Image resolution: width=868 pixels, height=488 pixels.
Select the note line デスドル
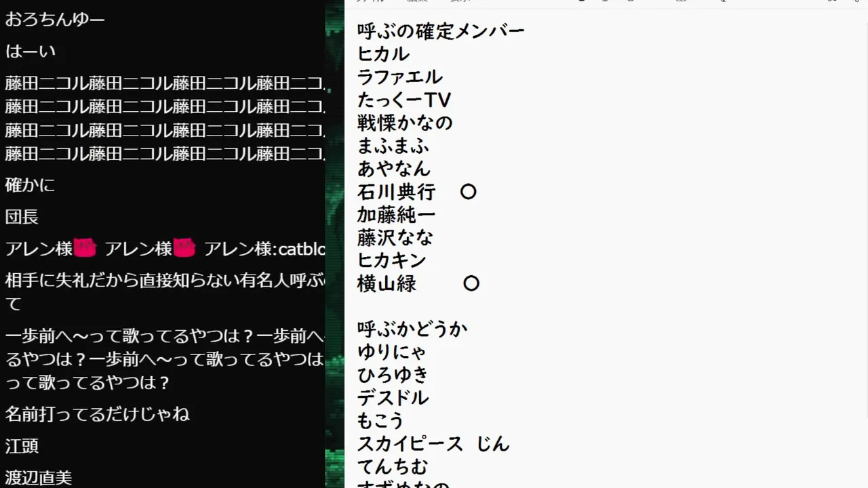[393, 398]
